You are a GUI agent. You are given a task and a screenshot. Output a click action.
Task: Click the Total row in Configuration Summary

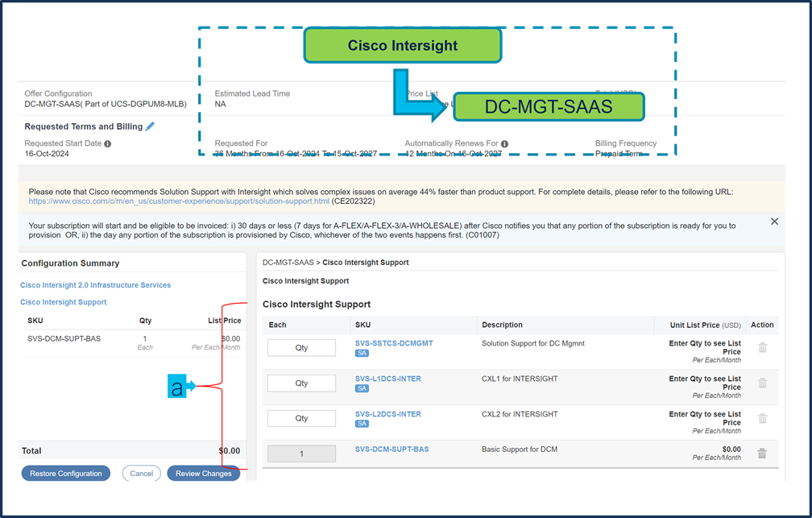click(131, 450)
